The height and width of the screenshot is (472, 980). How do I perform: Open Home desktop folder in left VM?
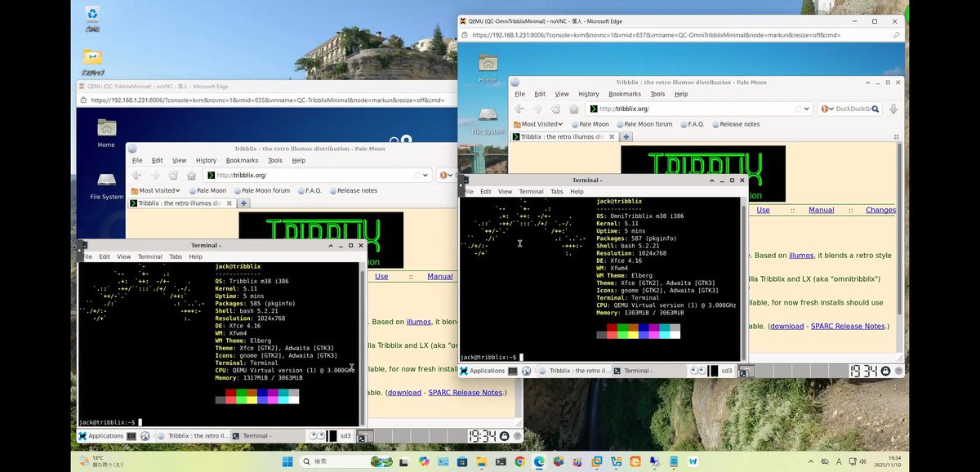(106, 131)
